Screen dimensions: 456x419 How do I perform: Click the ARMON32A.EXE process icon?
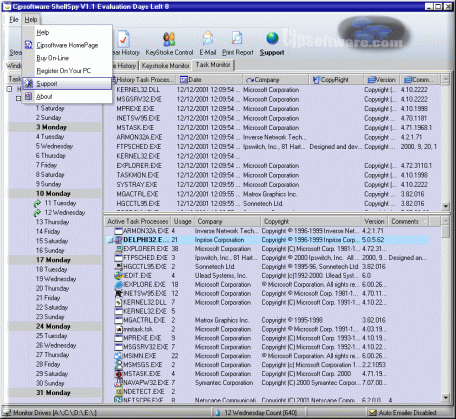coord(118,231)
